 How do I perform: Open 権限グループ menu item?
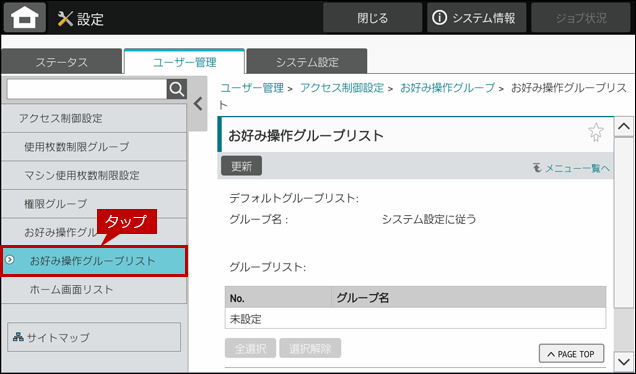(x=94, y=204)
